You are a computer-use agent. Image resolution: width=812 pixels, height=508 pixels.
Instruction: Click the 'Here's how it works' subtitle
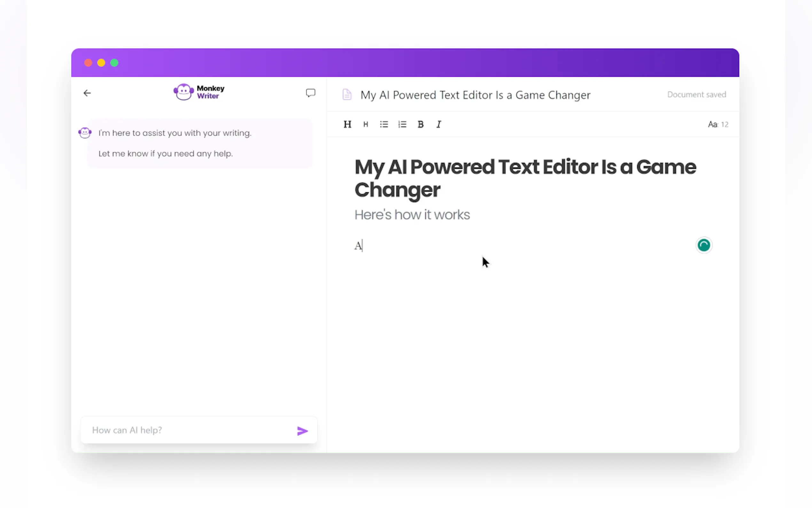412,215
